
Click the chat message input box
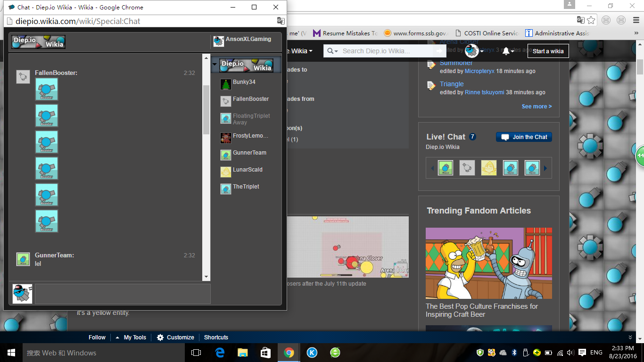tap(123, 294)
